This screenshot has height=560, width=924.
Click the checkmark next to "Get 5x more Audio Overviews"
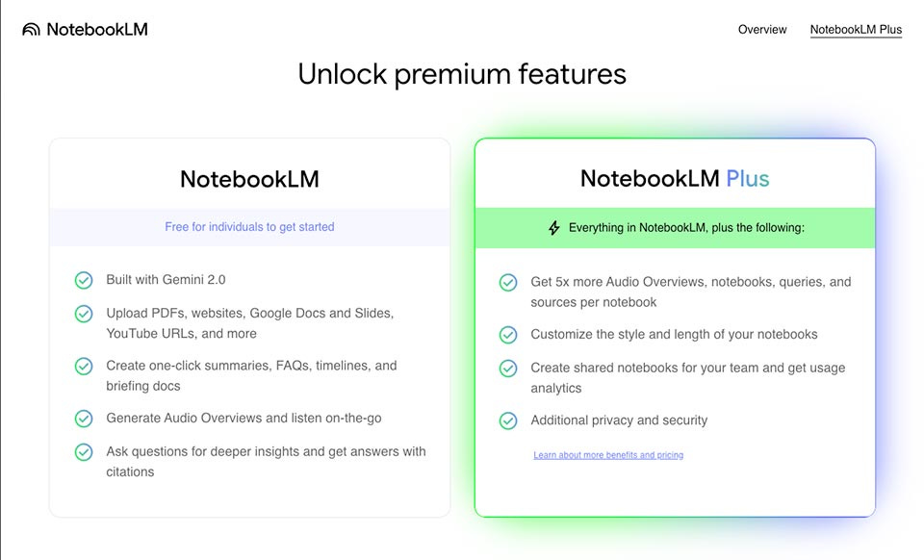point(508,282)
